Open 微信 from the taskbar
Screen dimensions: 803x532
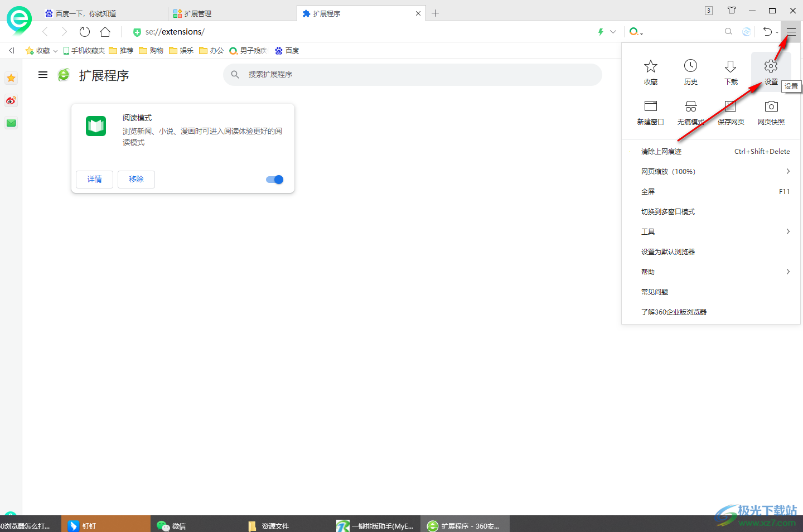[x=195, y=526]
